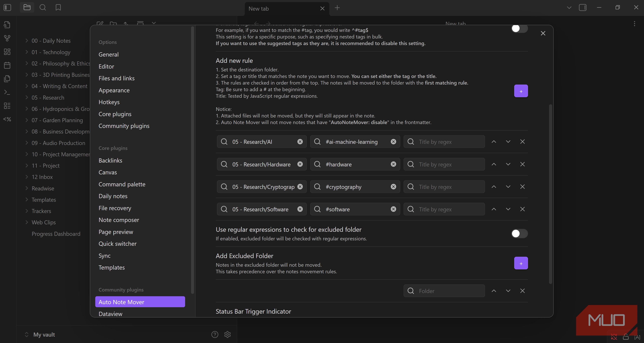Open Progress Dashboard note

pyautogui.click(x=56, y=234)
